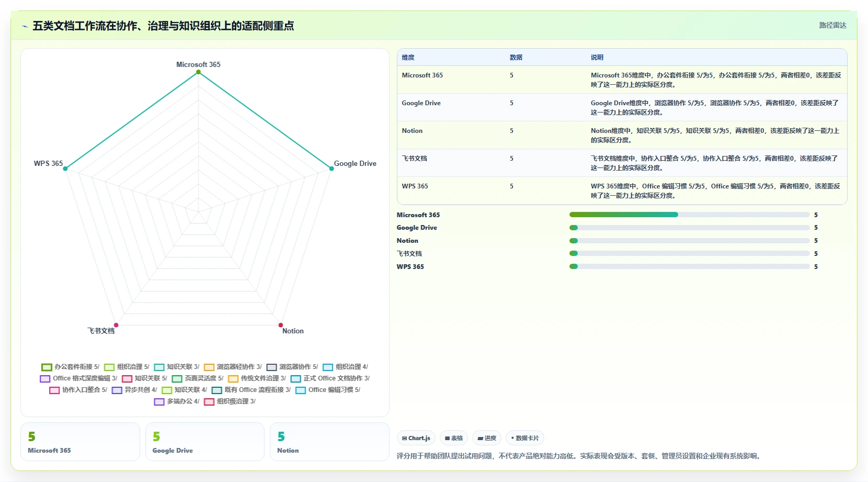Select the 飞书文档 table row name
Image resolution: width=868 pixels, height=482 pixels.
415,159
